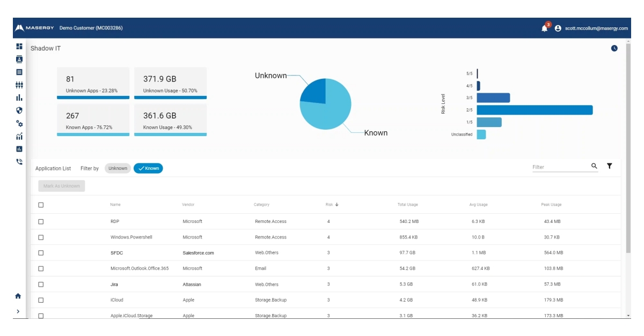
Task: Select the reports list icon in the sidebar
Action: pos(20,71)
